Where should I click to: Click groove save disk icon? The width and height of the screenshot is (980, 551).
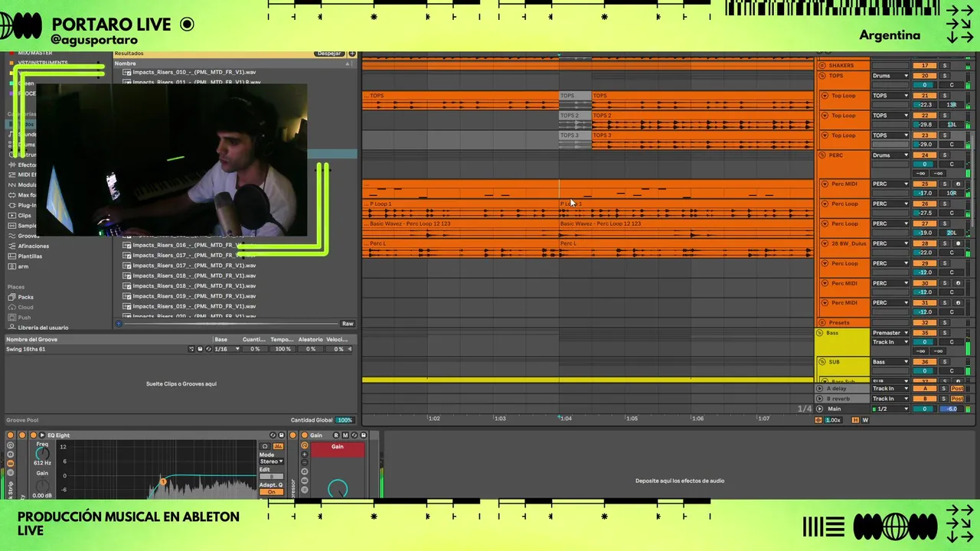(200, 349)
